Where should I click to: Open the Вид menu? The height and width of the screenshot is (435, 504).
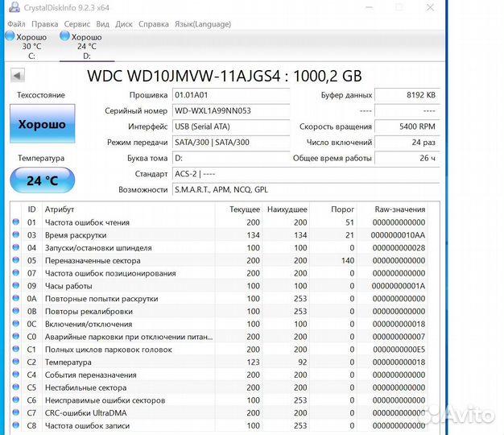(102, 24)
